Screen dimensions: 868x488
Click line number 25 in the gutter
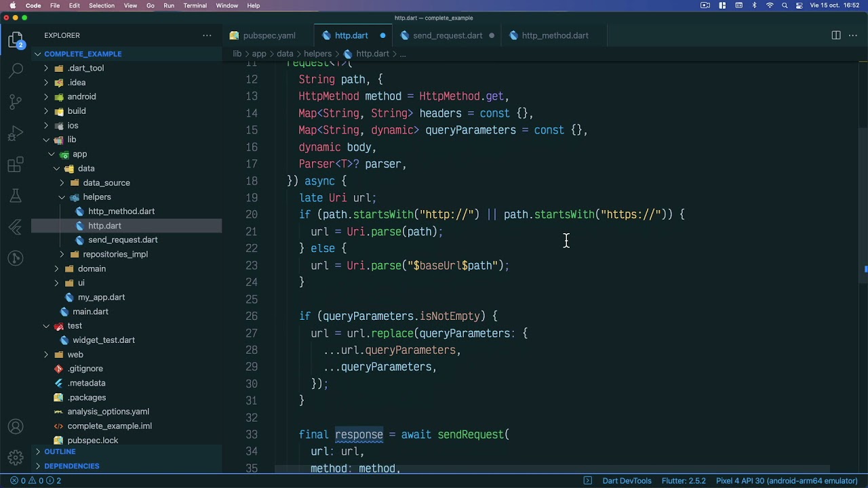pyautogui.click(x=252, y=299)
